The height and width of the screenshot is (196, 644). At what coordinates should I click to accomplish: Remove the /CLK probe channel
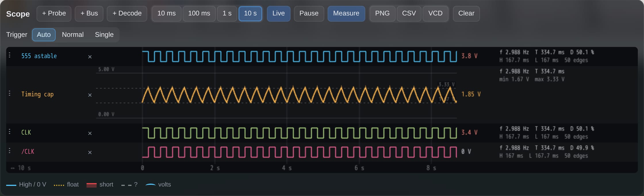90,152
